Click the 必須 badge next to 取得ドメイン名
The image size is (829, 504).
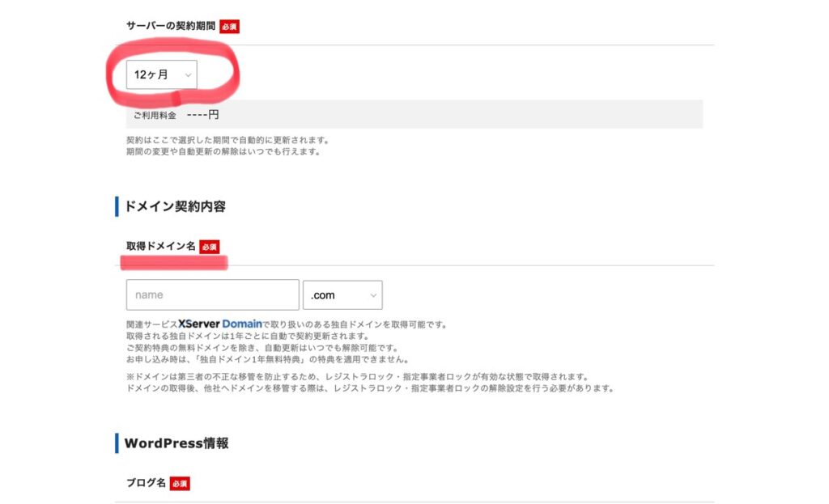tap(209, 247)
